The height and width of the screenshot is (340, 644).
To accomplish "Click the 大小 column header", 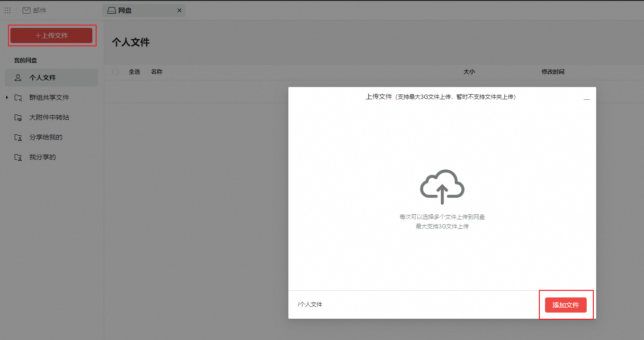I will point(469,71).
